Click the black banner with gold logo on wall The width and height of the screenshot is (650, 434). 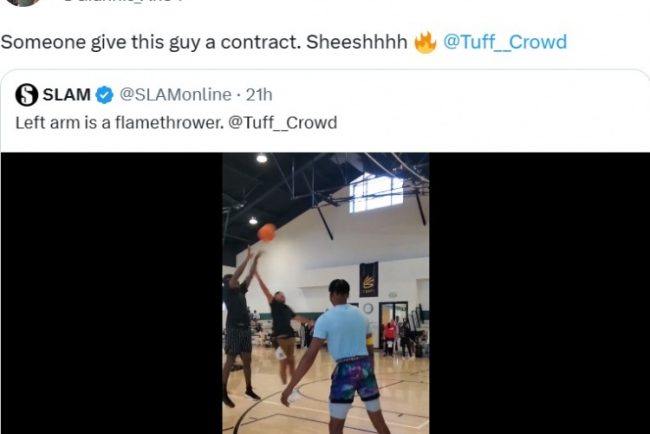369,279
